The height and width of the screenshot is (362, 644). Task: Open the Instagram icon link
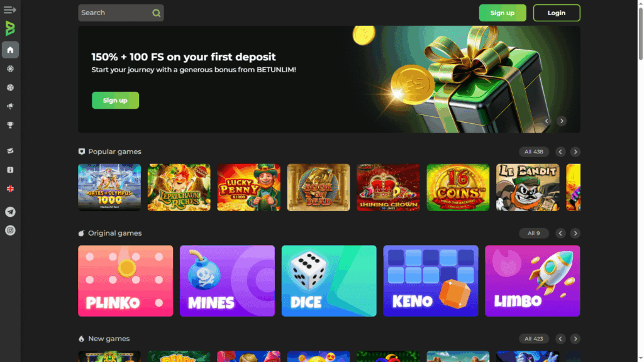coord(10,231)
